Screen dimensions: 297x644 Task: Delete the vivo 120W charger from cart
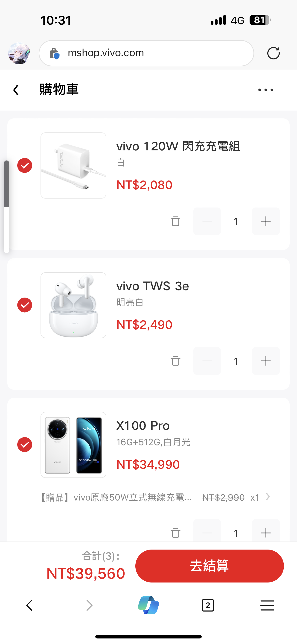click(x=175, y=221)
